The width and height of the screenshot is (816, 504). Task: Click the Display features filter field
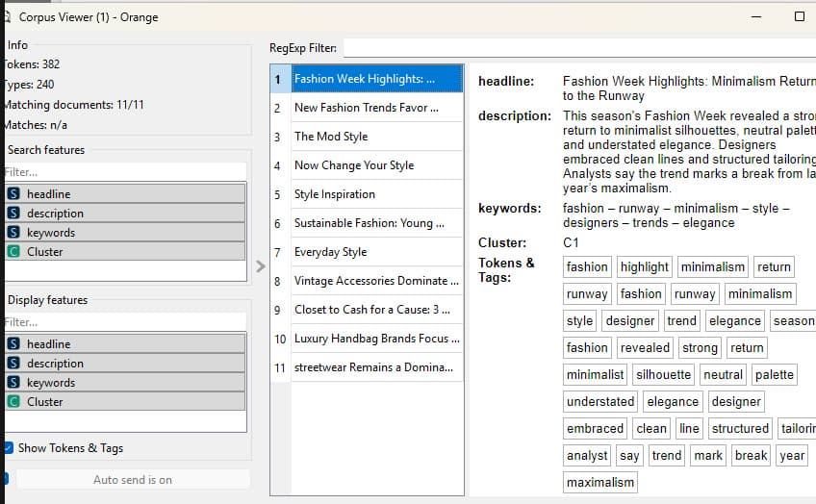(x=125, y=322)
